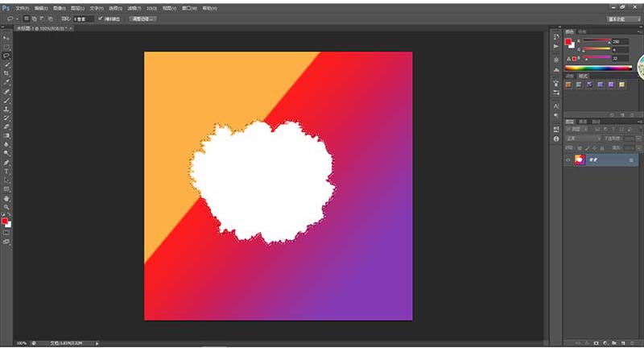Enable quick mask mode below color swatches
644x348 pixels.
6,232
